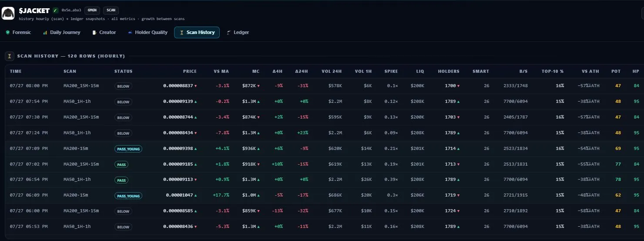The height and width of the screenshot is (241, 644).
Task: Click the $JACKET token jacket thumbnail
Action: (8, 13)
